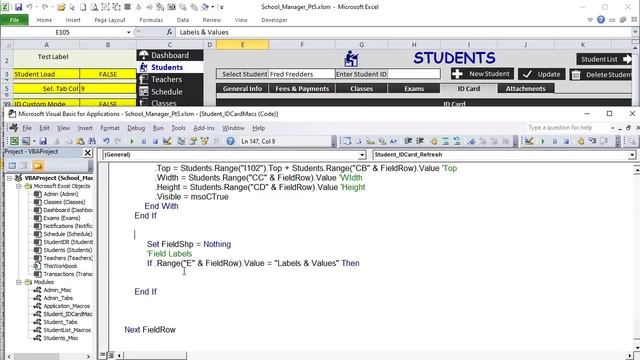This screenshot has height=360, width=640.
Task: Click code window vertical scrollbar down arrow
Action: click(x=636, y=348)
